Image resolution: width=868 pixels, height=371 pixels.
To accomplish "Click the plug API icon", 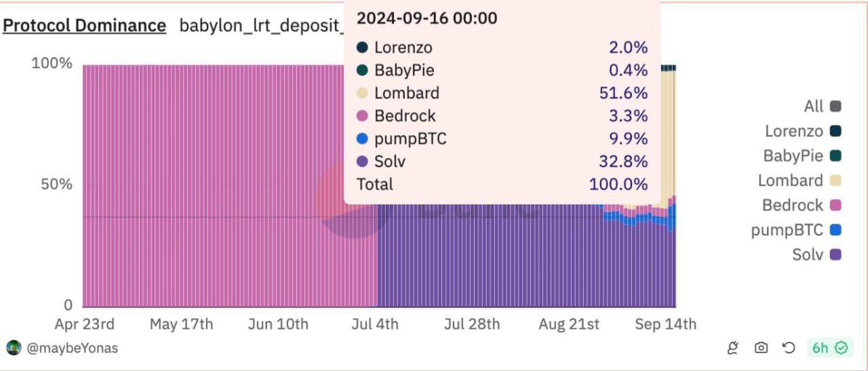I will [732, 348].
